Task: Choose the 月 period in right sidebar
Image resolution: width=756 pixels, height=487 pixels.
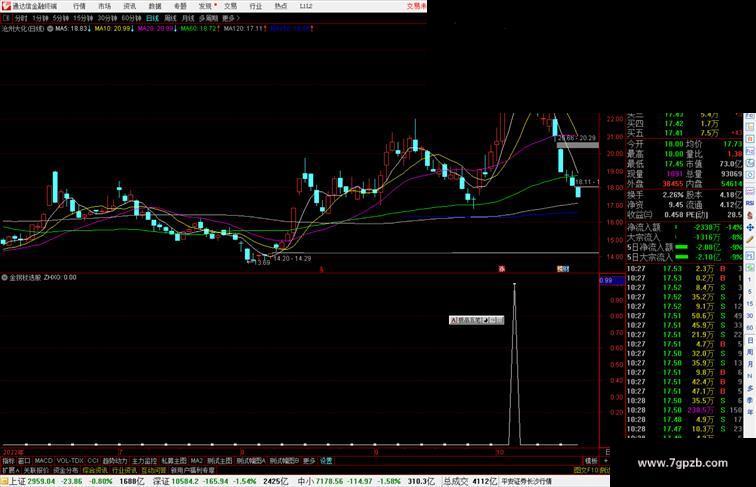Action: tap(750, 364)
